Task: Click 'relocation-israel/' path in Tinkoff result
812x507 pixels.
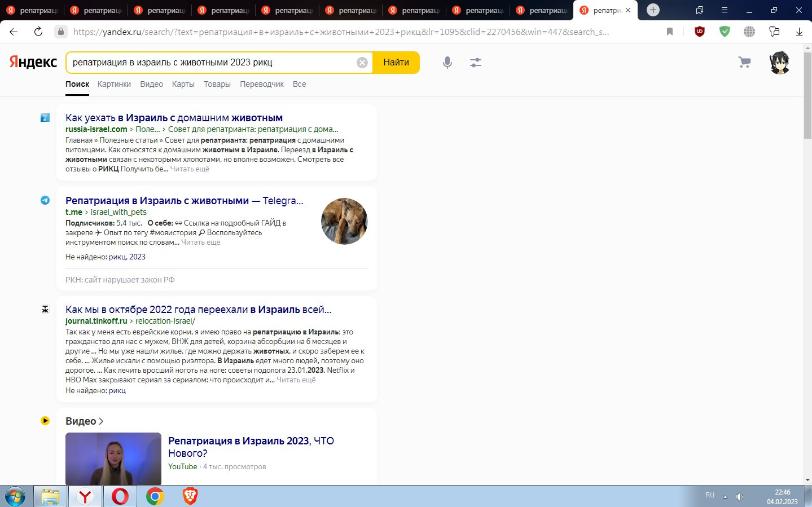Action: point(165,321)
